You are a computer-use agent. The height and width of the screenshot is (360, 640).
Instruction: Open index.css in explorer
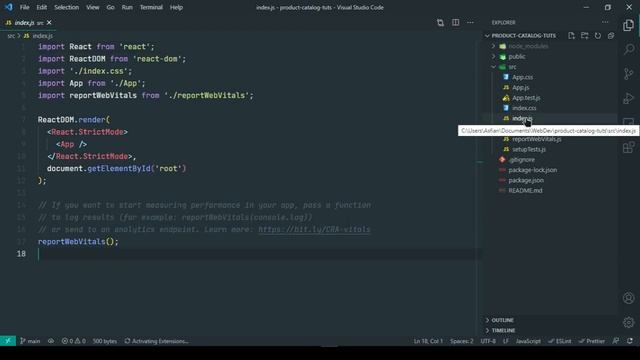524,108
